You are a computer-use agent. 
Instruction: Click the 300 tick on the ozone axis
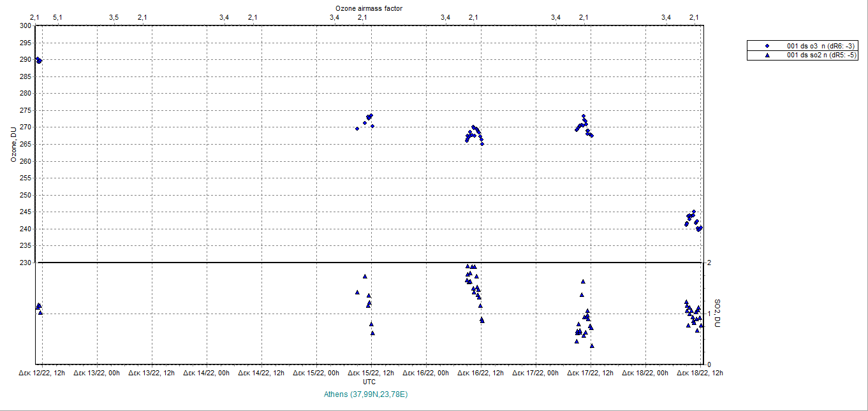pos(25,25)
